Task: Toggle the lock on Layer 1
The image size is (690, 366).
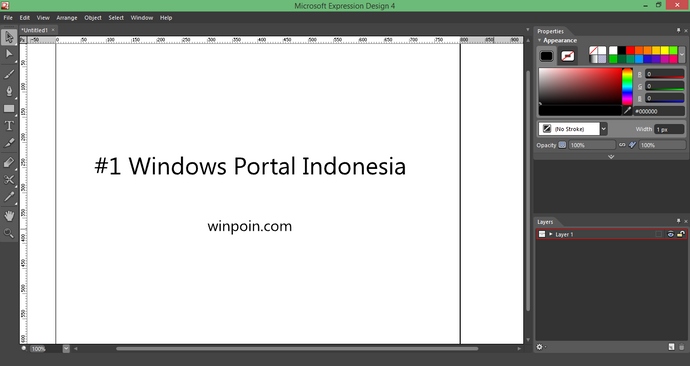Action: coord(680,234)
